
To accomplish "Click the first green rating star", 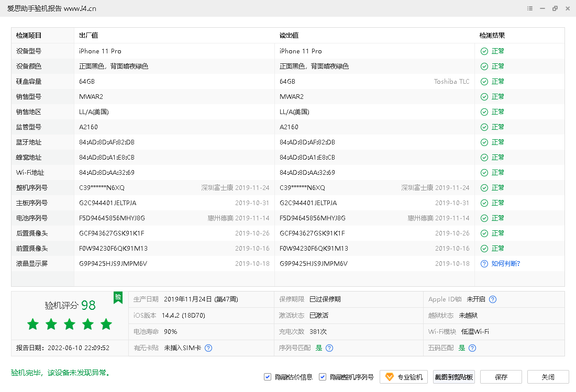I will [x=33, y=324].
